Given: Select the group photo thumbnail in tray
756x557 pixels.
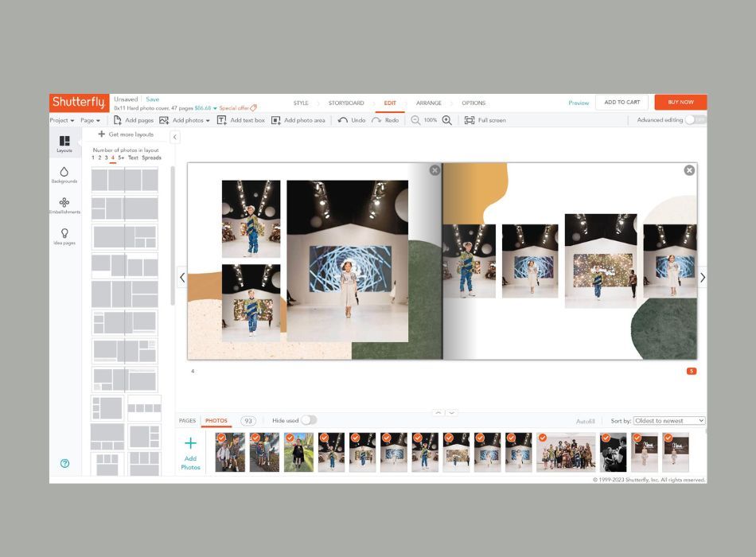Looking at the screenshot, I should point(566,452).
